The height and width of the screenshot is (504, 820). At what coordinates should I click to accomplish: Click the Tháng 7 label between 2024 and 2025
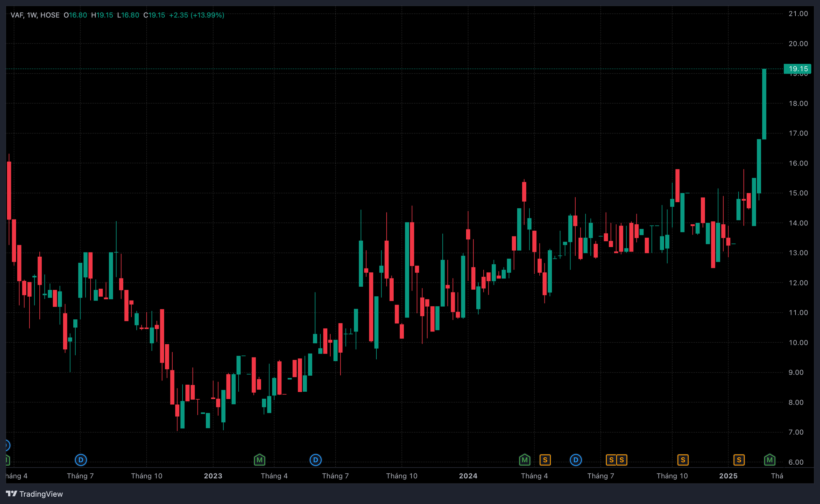(x=601, y=476)
